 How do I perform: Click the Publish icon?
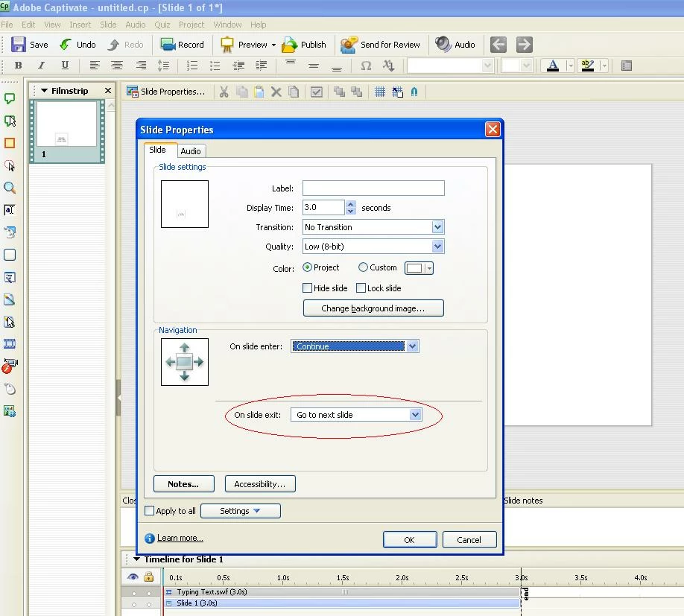pyautogui.click(x=289, y=45)
